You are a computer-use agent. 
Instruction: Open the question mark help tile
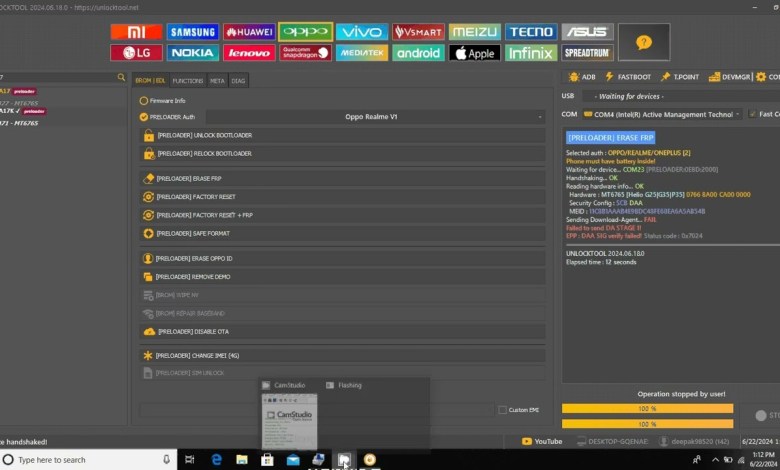point(644,42)
